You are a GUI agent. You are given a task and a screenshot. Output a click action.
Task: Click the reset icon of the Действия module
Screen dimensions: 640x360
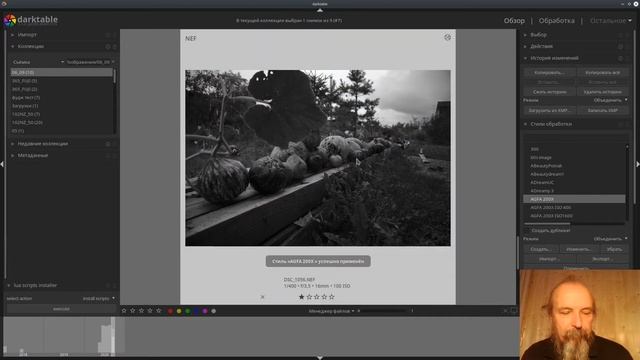click(620, 47)
